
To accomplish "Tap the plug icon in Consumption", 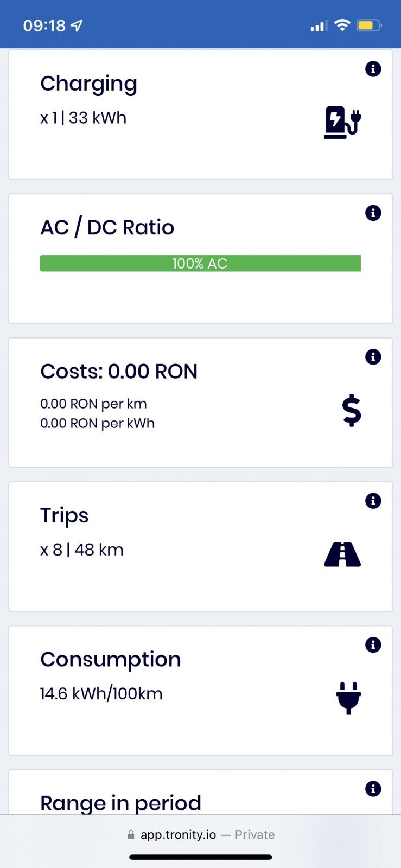I will pos(348,698).
